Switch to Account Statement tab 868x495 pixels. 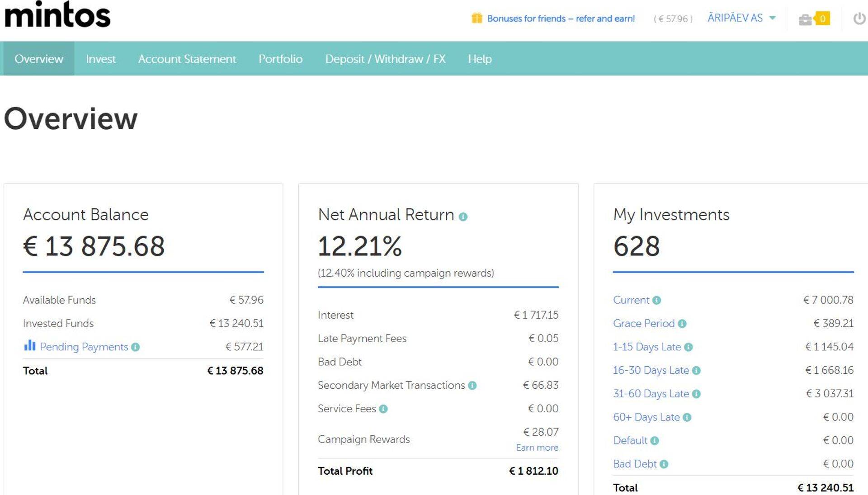187,59
